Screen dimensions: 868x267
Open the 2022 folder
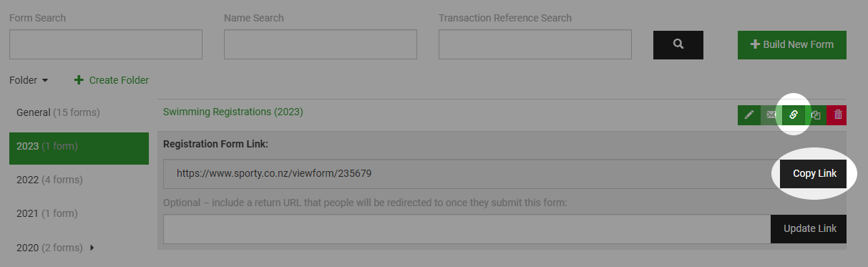click(x=79, y=180)
